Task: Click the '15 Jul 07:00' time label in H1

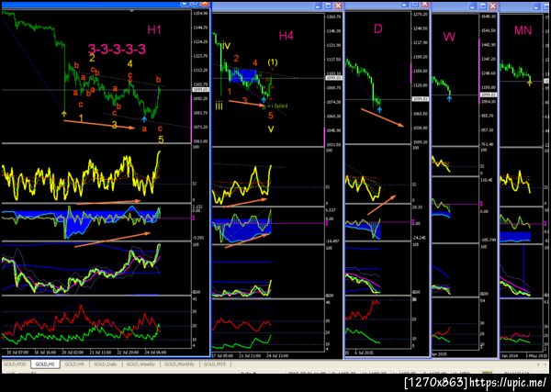Action: (18, 352)
